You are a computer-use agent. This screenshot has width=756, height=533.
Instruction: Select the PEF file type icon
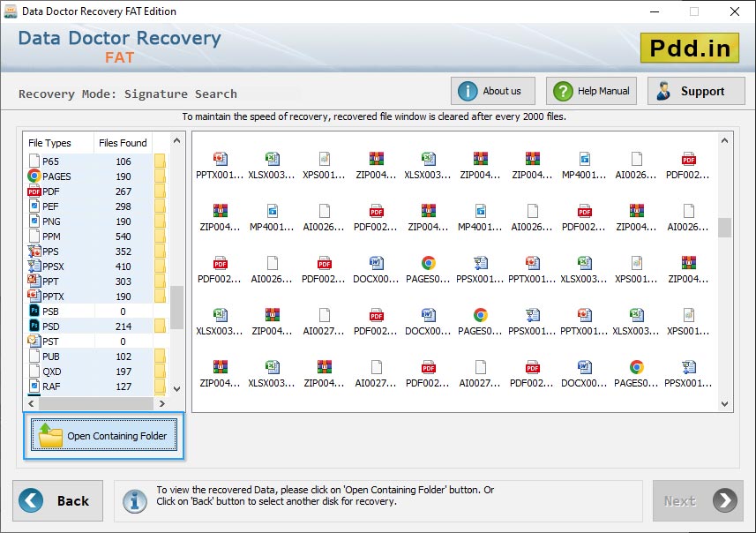pyautogui.click(x=34, y=206)
